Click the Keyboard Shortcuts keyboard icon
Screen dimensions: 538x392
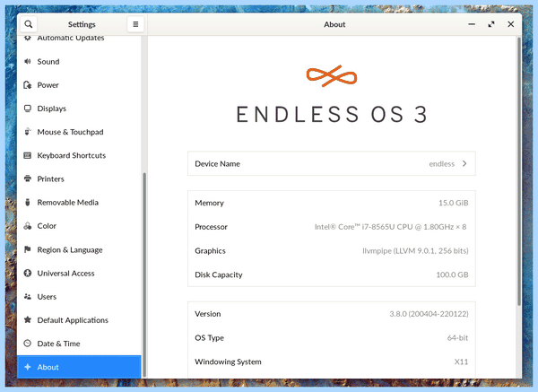click(28, 155)
